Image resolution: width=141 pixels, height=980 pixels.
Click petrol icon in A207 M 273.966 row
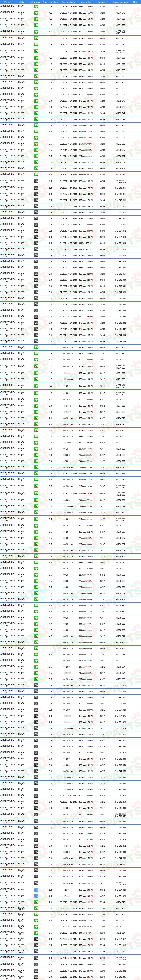coord(36,679)
